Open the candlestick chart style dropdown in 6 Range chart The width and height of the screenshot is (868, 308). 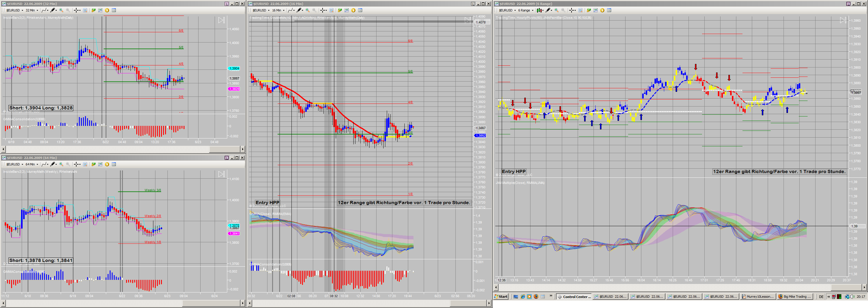point(540,11)
